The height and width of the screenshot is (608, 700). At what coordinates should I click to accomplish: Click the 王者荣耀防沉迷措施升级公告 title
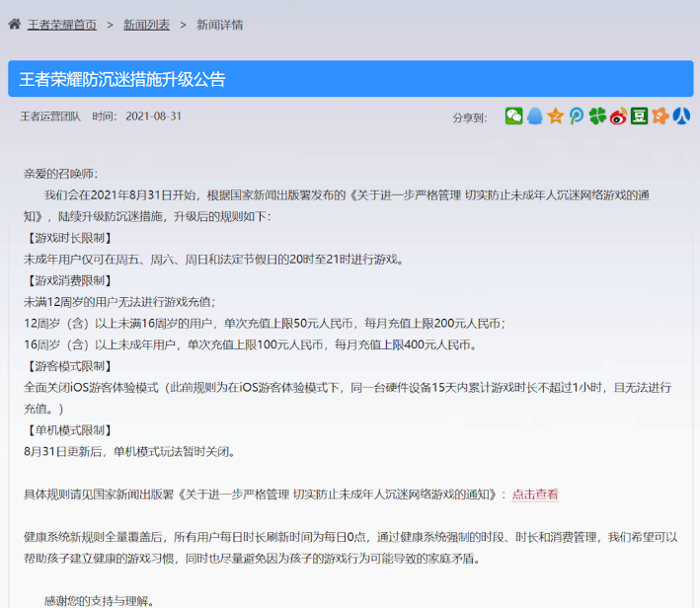pyautogui.click(x=122, y=79)
